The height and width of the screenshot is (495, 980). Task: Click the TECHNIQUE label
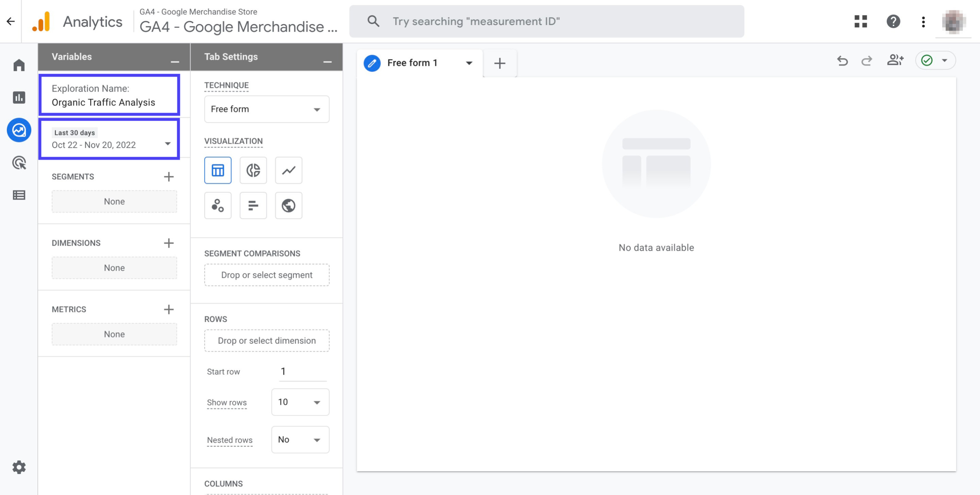[226, 85]
